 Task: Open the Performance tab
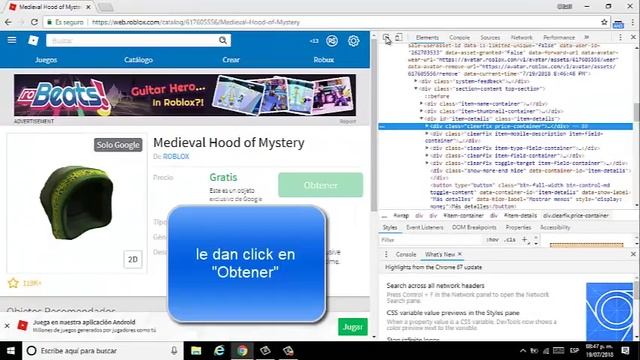coord(559,37)
